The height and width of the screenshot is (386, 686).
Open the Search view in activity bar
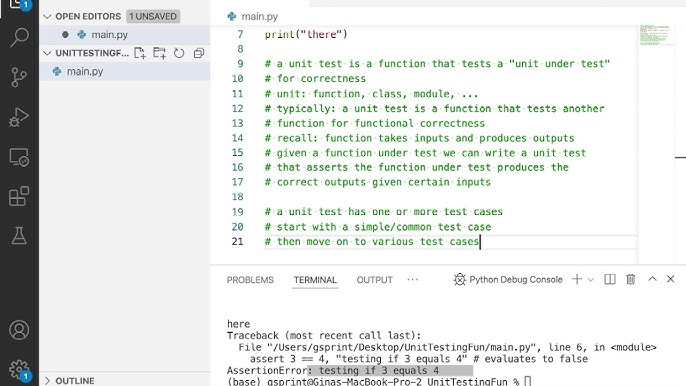pos(19,37)
